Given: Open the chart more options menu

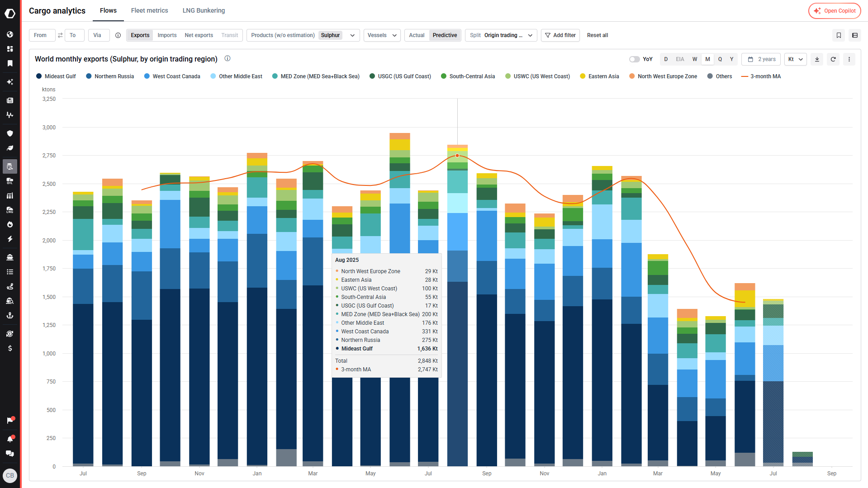Looking at the screenshot, I should point(849,59).
